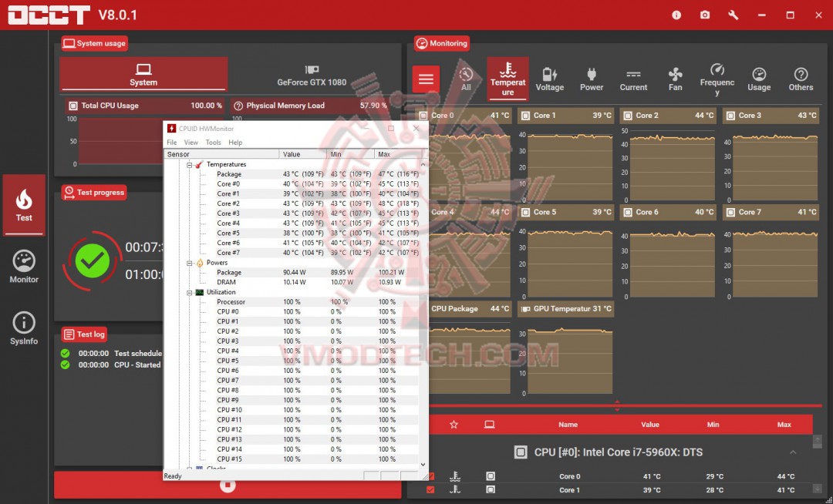Click the Value column header in HWMonitor

(303, 154)
